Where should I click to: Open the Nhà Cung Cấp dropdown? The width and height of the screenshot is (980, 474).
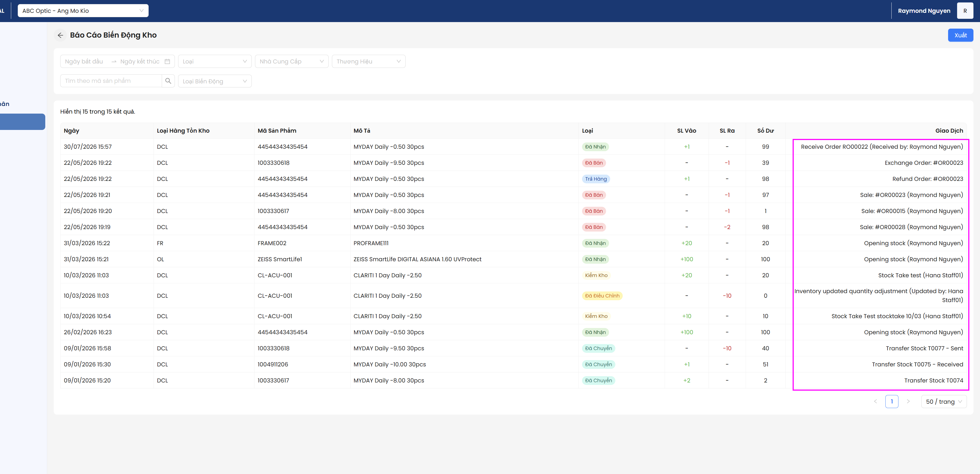(x=291, y=62)
